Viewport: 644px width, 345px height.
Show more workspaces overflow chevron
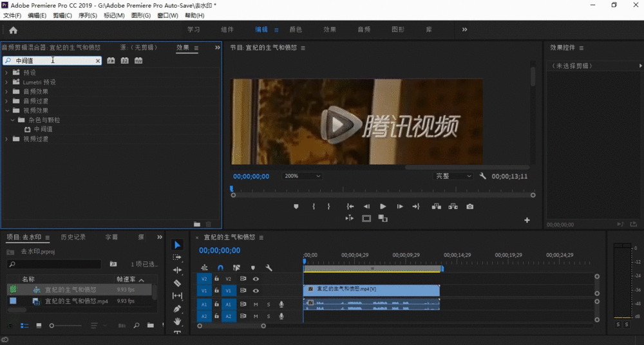(464, 30)
